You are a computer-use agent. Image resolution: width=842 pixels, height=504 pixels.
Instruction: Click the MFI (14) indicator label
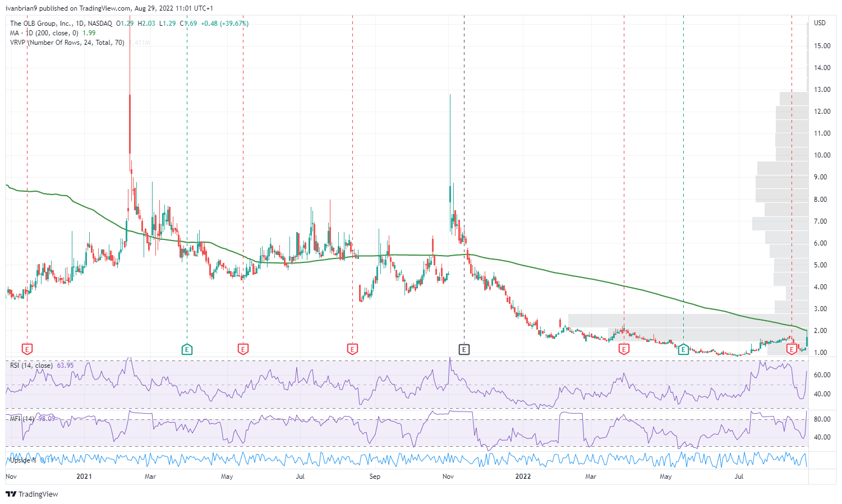pos(22,418)
